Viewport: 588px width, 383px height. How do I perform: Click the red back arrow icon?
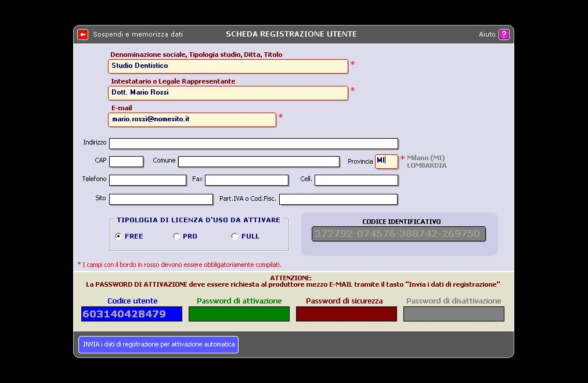coord(82,34)
